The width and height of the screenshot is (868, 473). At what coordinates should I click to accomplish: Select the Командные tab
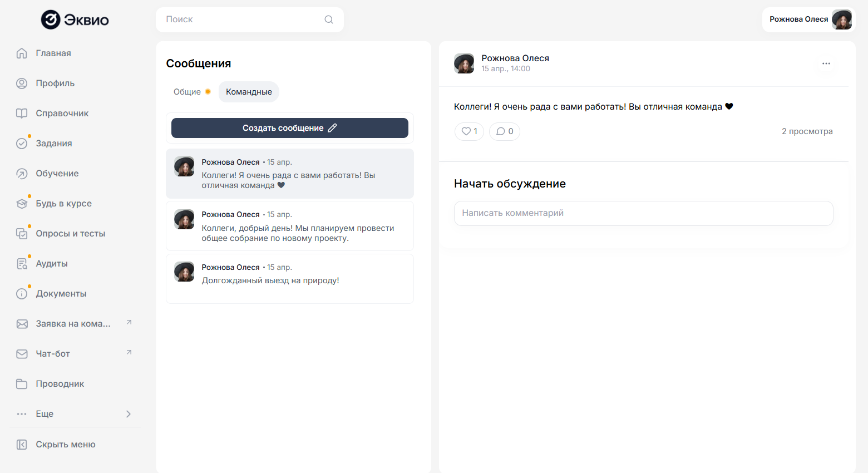[x=249, y=92]
